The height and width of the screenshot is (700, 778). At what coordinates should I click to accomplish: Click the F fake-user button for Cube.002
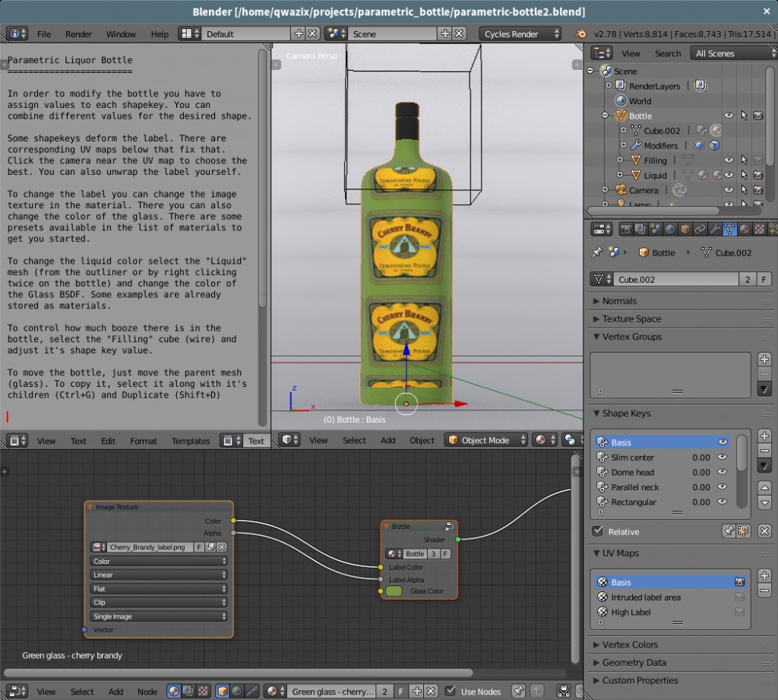point(765,279)
